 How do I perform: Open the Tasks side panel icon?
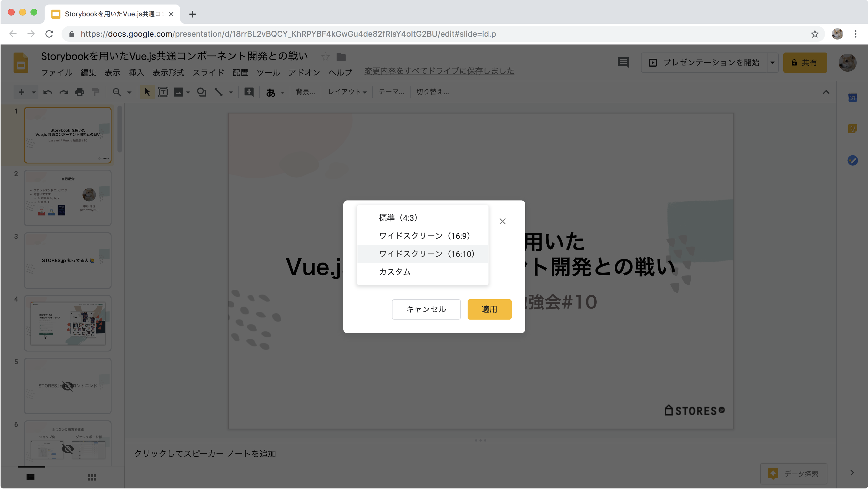click(x=852, y=160)
